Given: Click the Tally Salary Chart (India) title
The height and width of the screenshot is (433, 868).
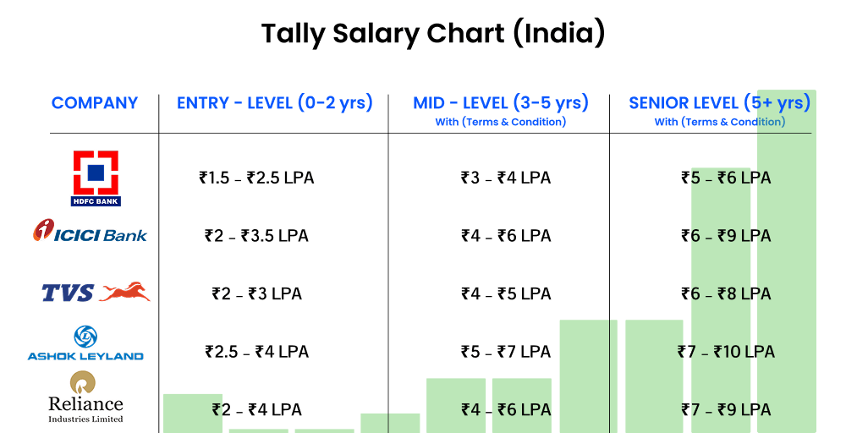Looking at the screenshot, I should [x=433, y=34].
